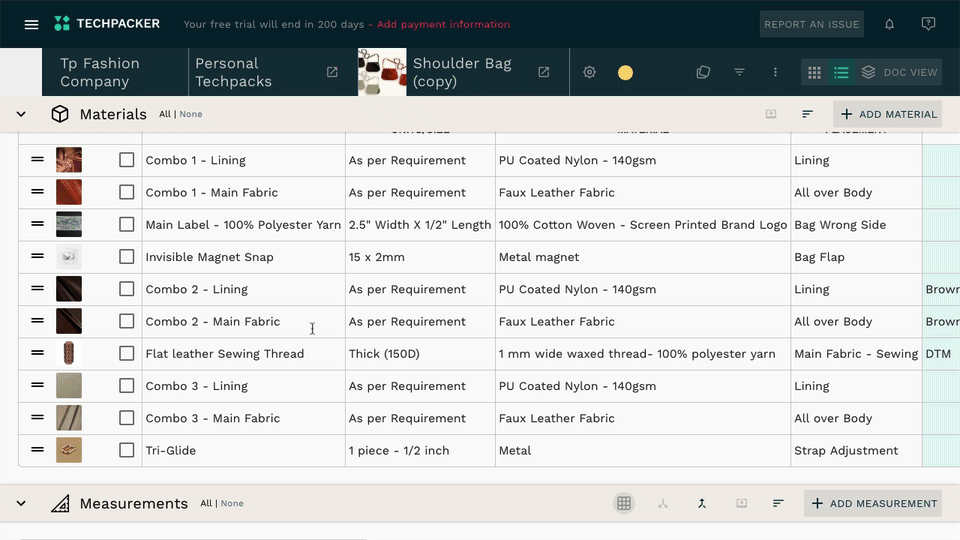Open Tp Fashion Company tab

tap(115, 72)
